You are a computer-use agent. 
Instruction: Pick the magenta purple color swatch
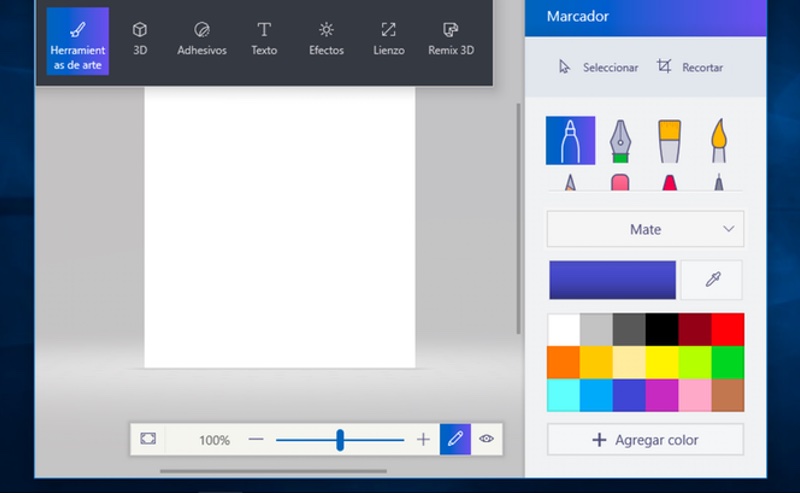pyautogui.click(x=662, y=395)
